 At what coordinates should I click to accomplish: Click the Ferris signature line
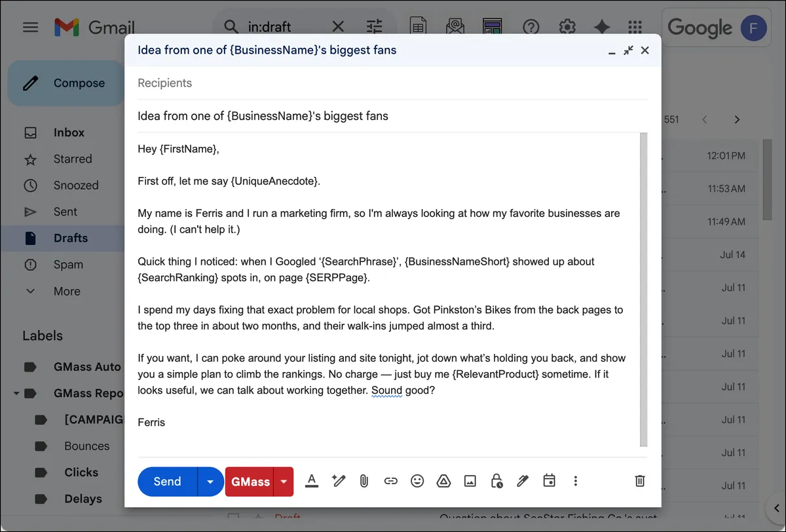pos(151,423)
